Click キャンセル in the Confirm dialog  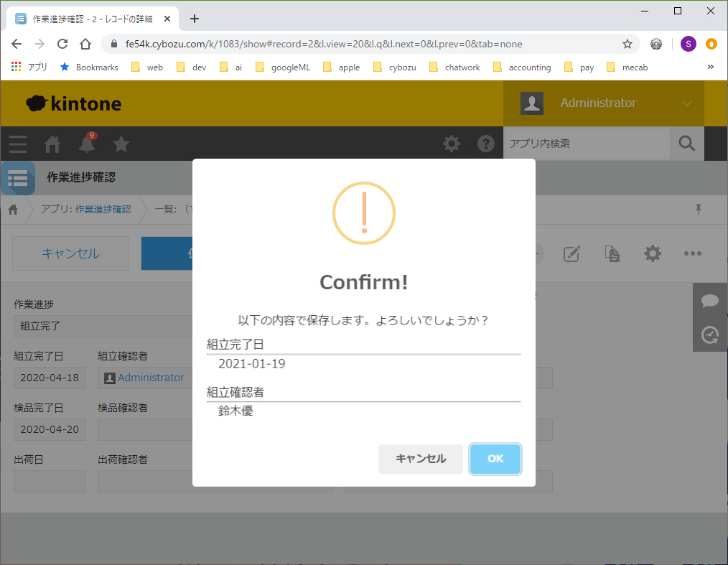[420, 459]
